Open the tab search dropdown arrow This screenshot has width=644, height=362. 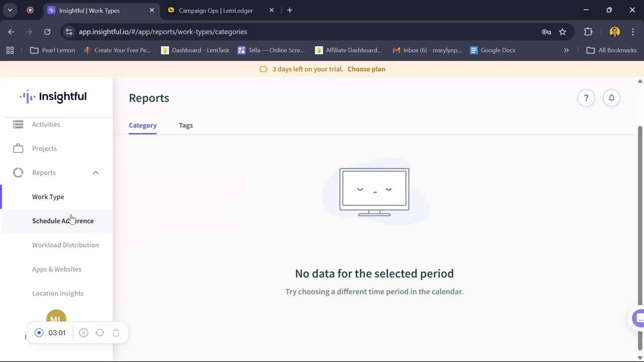10,10
